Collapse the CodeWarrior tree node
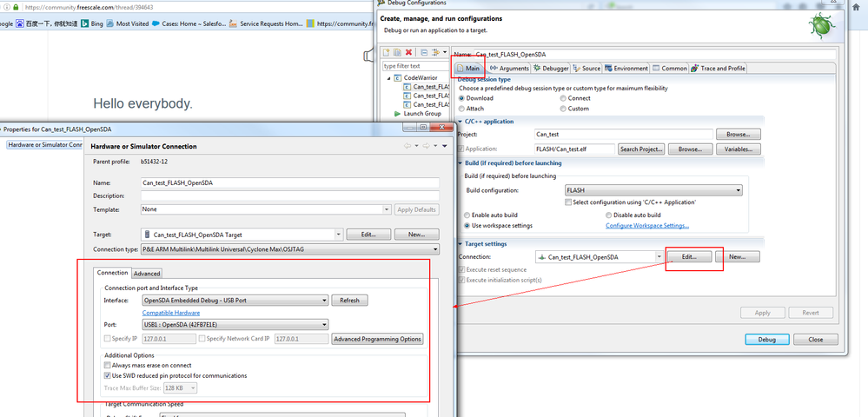The width and height of the screenshot is (868, 417). [389, 78]
